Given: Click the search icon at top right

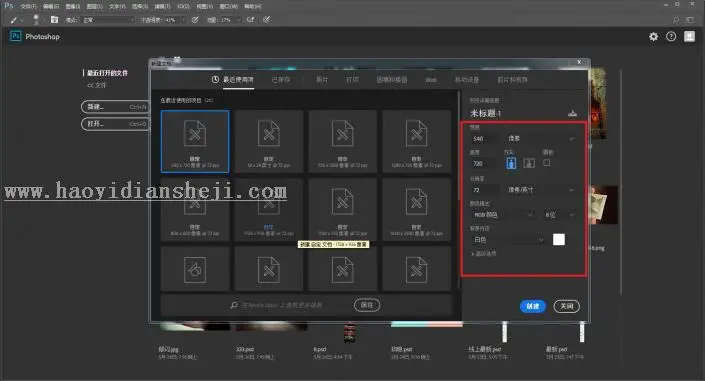Looking at the screenshot, I should tap(676, 20).
